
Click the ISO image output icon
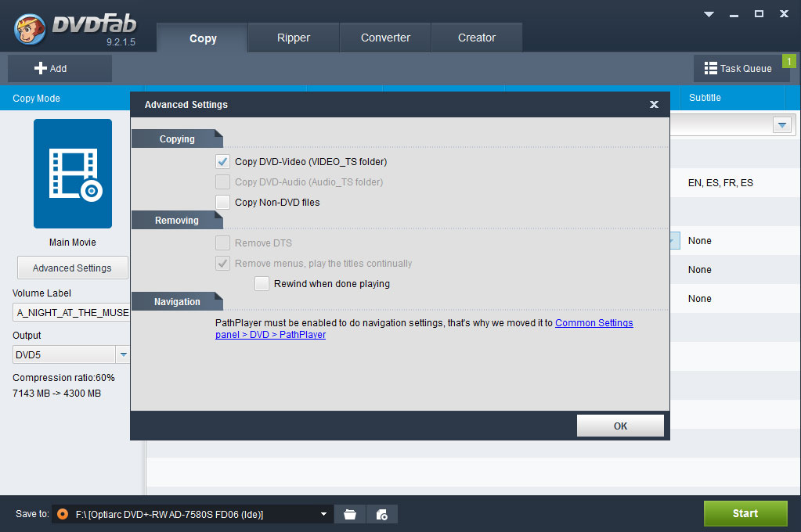[x=381, y=514]
